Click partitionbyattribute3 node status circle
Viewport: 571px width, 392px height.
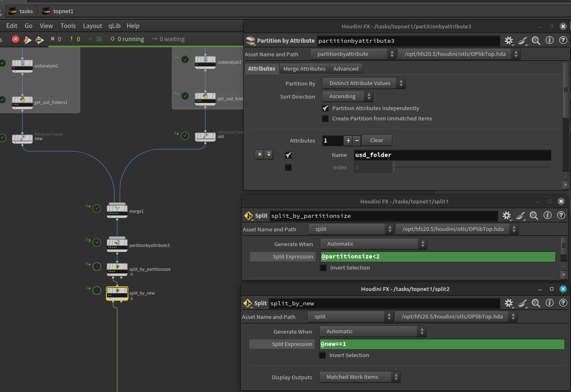coord(97,242)
